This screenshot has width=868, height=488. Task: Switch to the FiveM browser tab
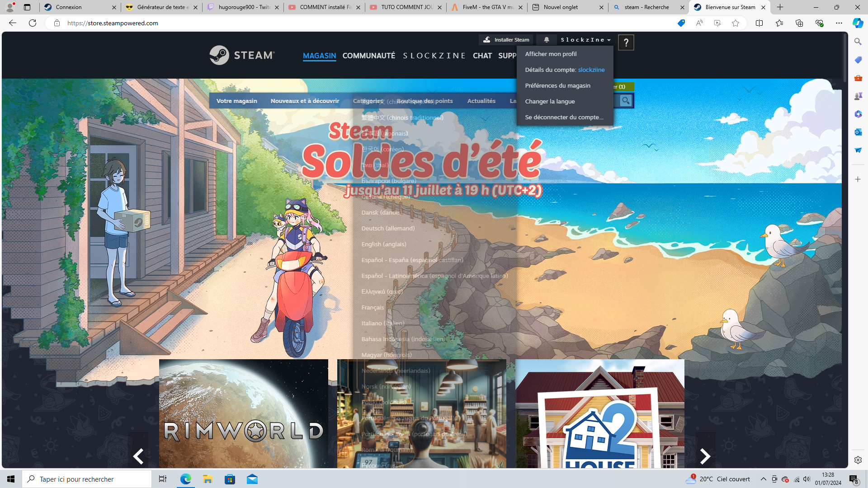coord(487,7)
